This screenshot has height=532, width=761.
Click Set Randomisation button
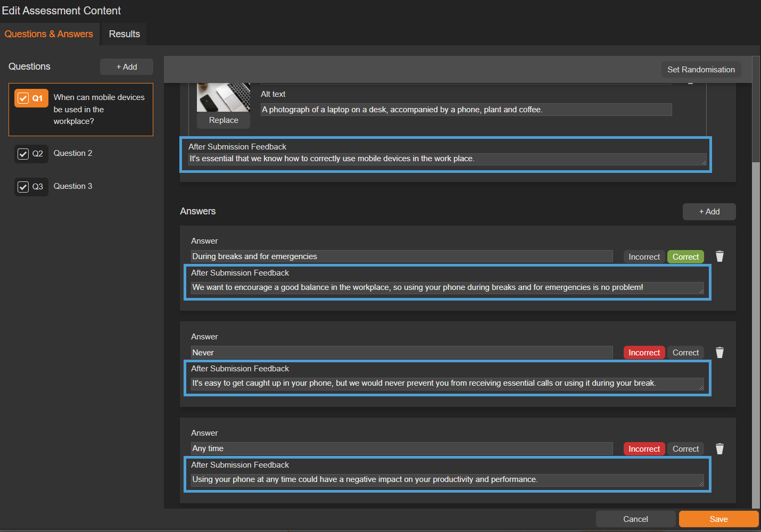click(701, 70)
